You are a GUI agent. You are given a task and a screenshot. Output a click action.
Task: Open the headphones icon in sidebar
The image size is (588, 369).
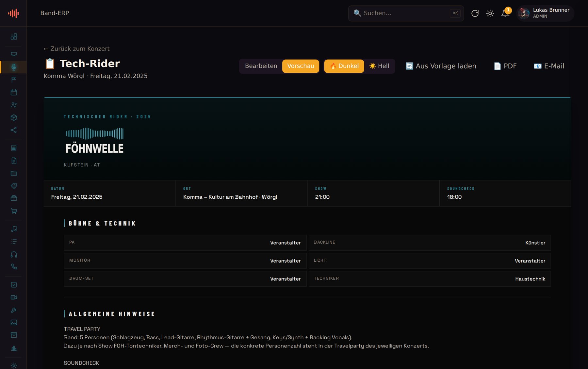tap(14, 254)
